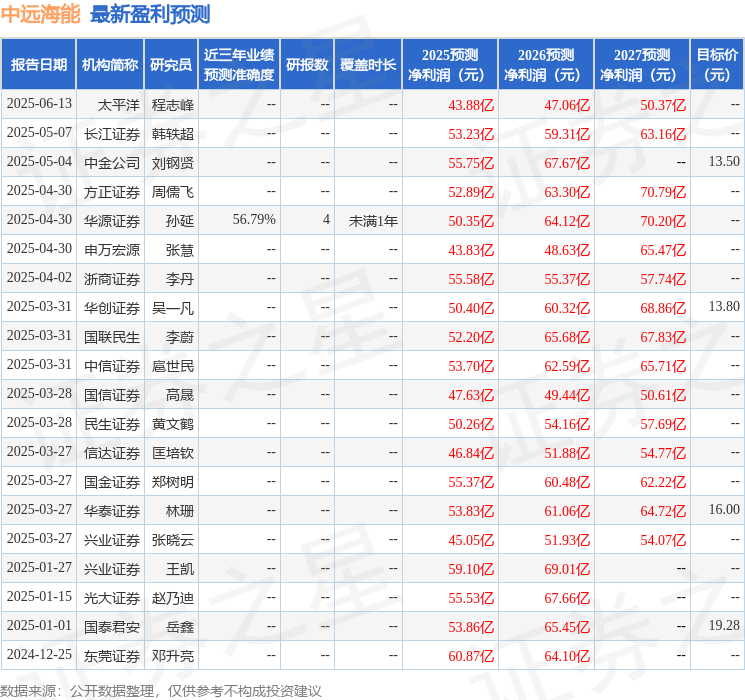Click the 2026预测净利润 header
The width and height of the screenshot is (745, 700).
click(x=546, y=65)
